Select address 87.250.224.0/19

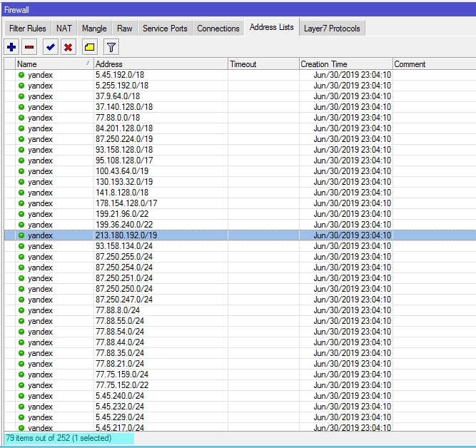[124, 139]
